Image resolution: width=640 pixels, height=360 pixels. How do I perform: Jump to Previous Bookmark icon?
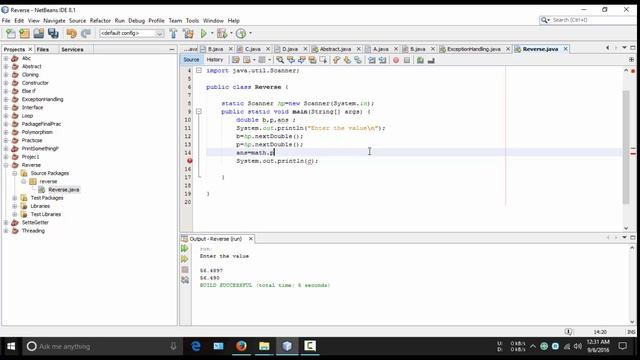[336, 60]
